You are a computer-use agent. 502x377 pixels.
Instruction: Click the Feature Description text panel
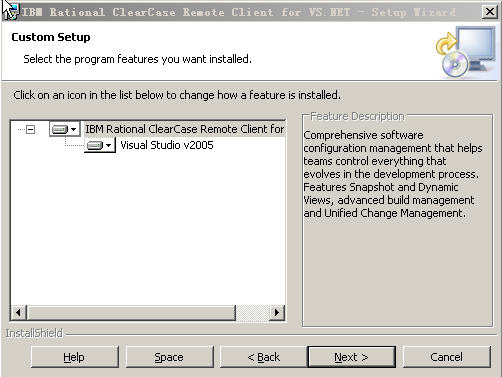(397, 221)
